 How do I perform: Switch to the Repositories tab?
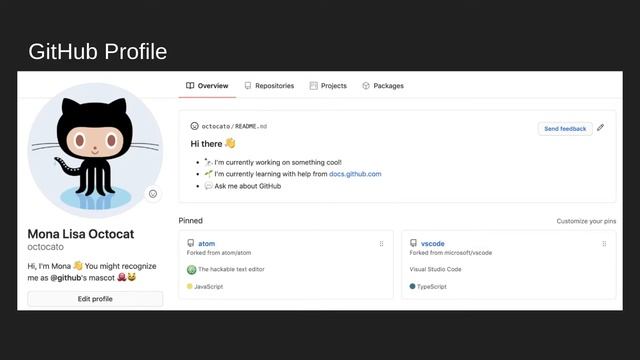pyautogui.click(x=269, y=86)
